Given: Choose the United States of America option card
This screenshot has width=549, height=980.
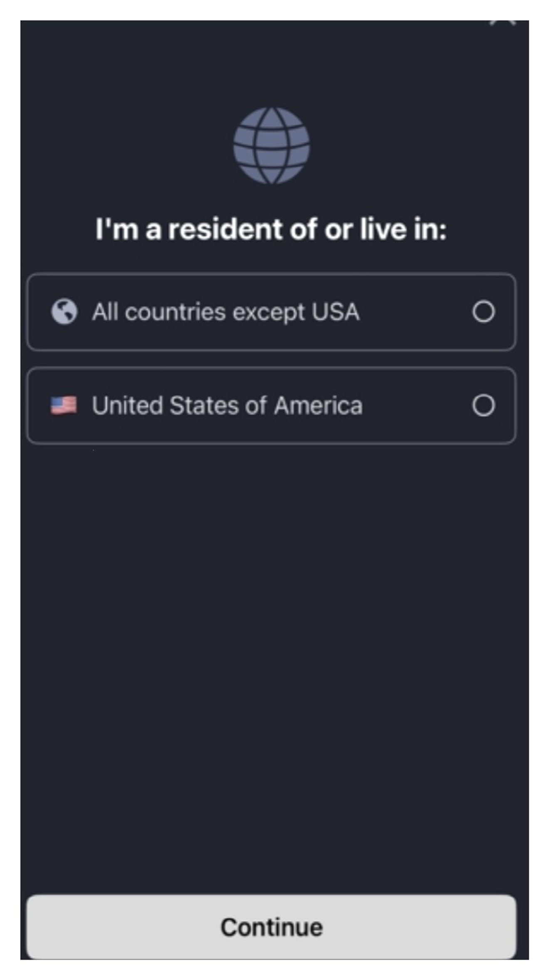Looking at the screenshot, I should (271, 405).
